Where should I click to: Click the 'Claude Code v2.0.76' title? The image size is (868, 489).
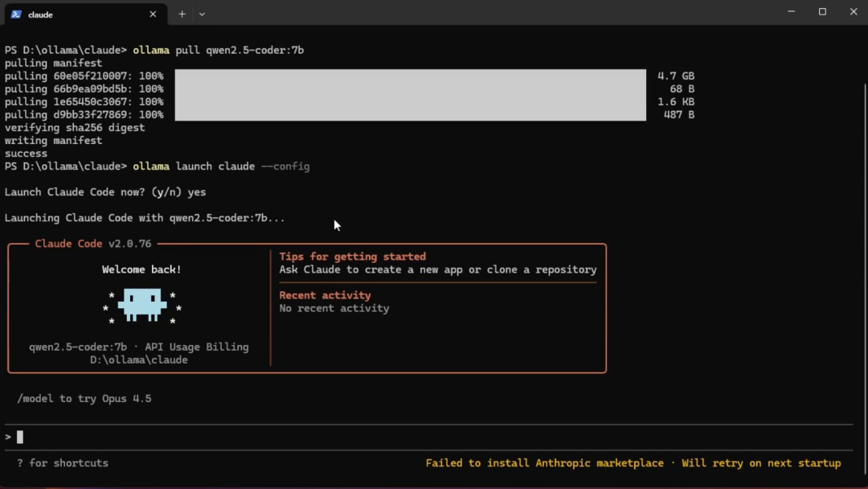coord(93,244)
